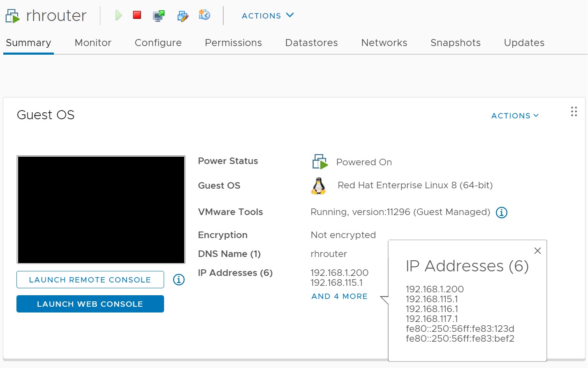Click the Take Snapshot toolbar icon
The height and width of the screenshot is (368, 588).
click(x=204, y=15)
